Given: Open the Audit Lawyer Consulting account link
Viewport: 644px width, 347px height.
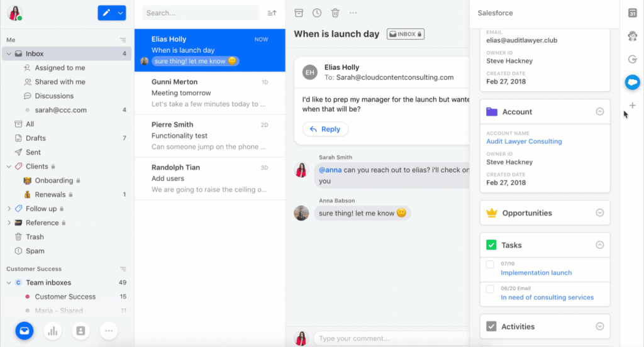Looking at the screenshot, I should (524, 141).
